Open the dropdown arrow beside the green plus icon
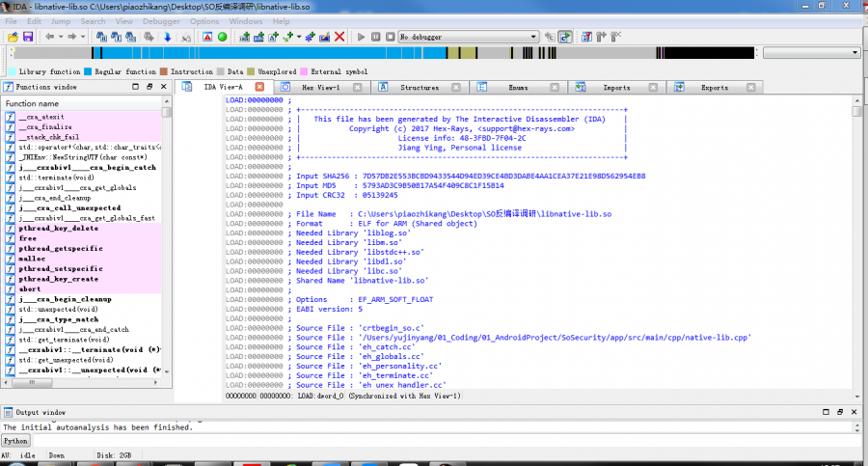Screen dimensions: 868x466 click(299, 37)
